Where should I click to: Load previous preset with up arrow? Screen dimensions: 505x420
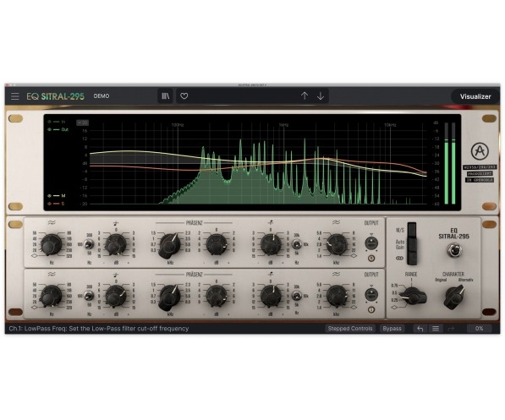pyautogui.click(x=305, y=95)
